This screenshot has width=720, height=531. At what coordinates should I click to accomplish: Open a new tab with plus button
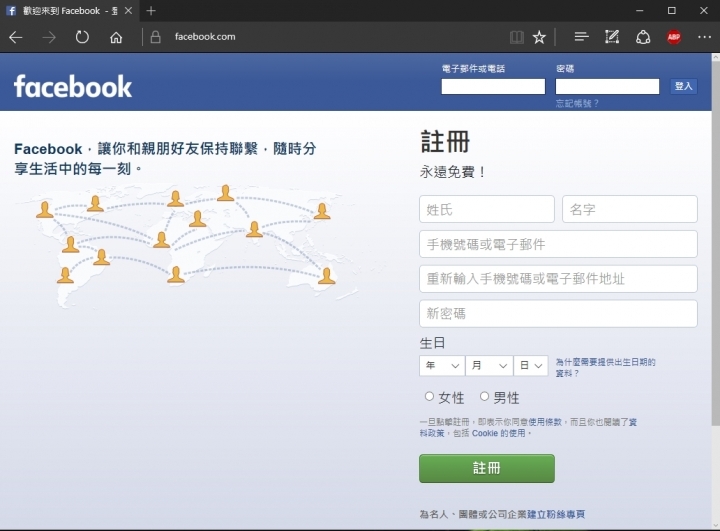(151, 10)
